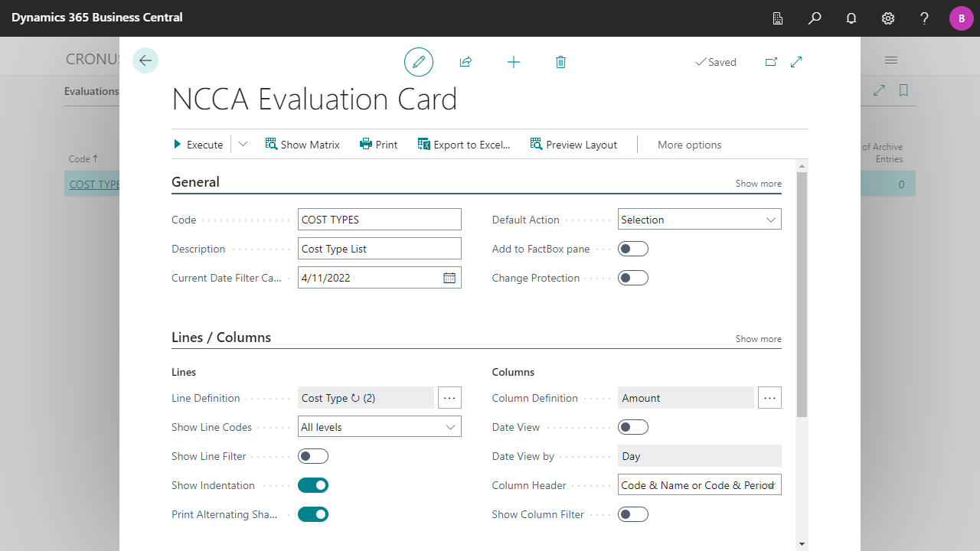
Task: Click Show more in General section
Action: pyautogui.click(x=758, y=184)
